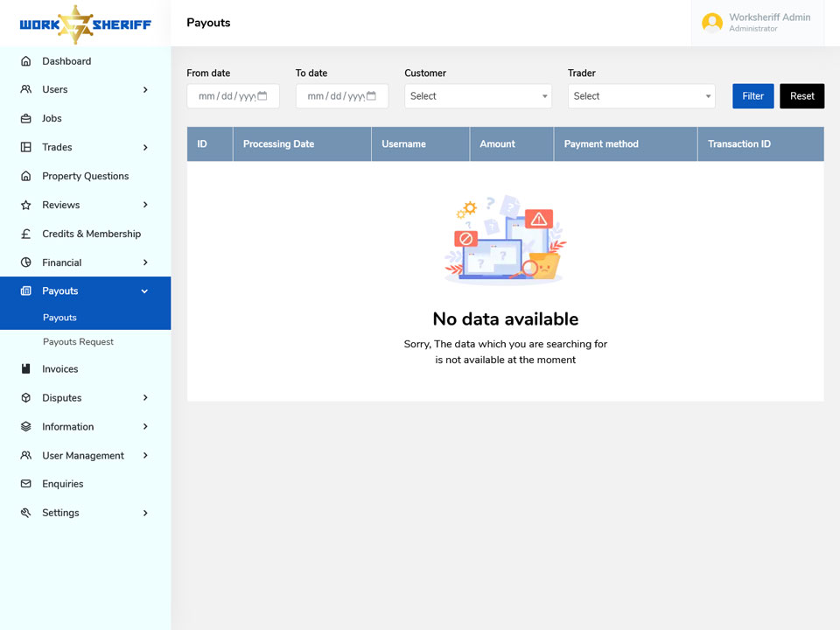Apply filters with the Filter button
This screenshot has width=840, height=630.
[x=752, y=96]
